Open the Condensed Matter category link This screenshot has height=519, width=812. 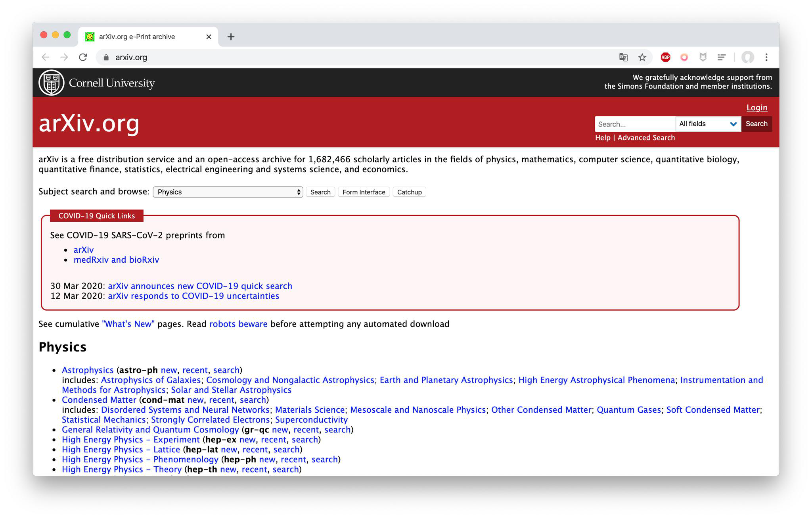tap(99, 400)
